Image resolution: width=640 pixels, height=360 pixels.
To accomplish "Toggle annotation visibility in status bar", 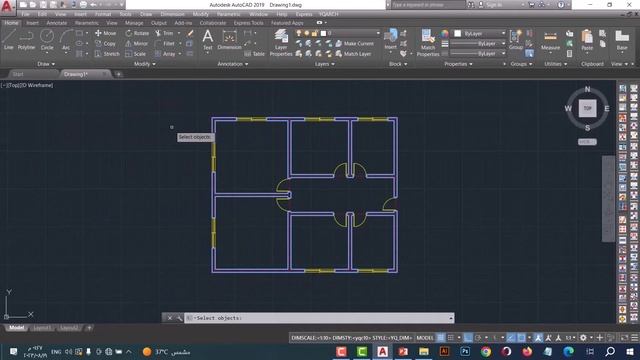I will click(x=538, y=338).
